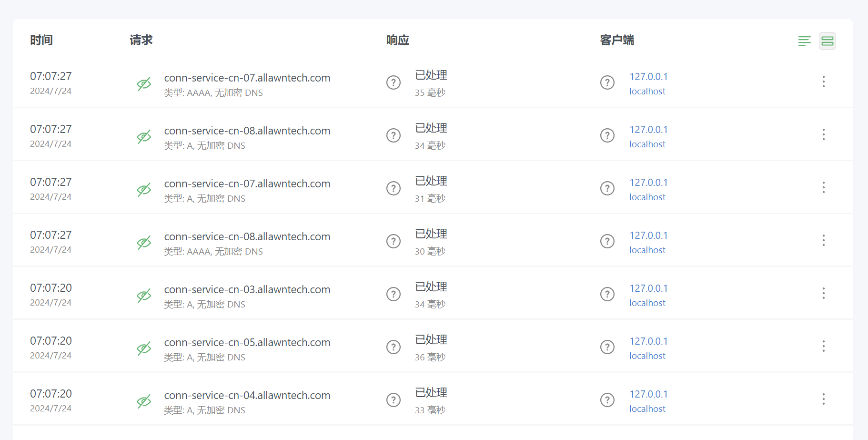Screen dimensions: 868x440
Task: Open response help icon for cn-03 row
Action: [394, 294]
